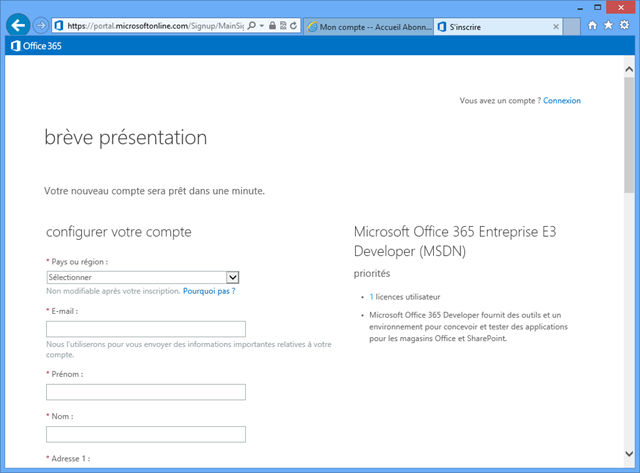Click the page scrollbar down arrow
The height and width of the screenshot is (473, 640).
pos(629,454)
